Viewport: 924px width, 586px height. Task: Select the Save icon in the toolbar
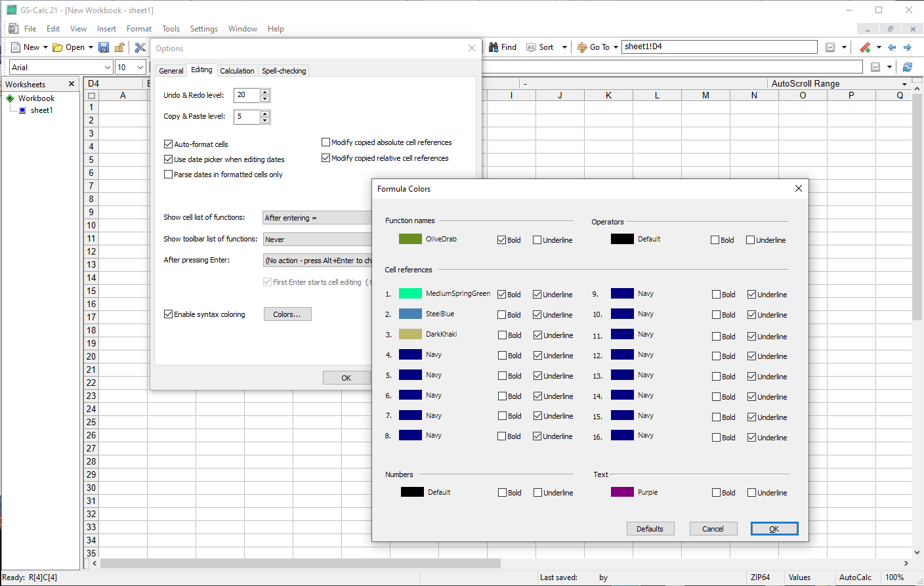pos(104,47)
